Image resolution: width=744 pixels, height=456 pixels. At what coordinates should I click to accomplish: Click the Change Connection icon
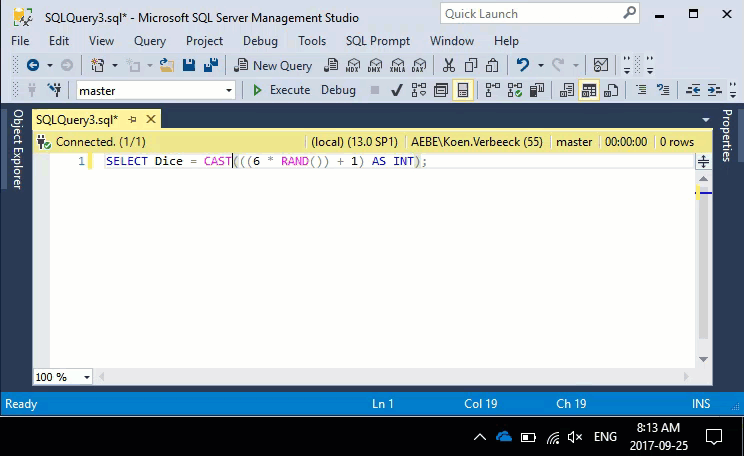tap(55, 90)
